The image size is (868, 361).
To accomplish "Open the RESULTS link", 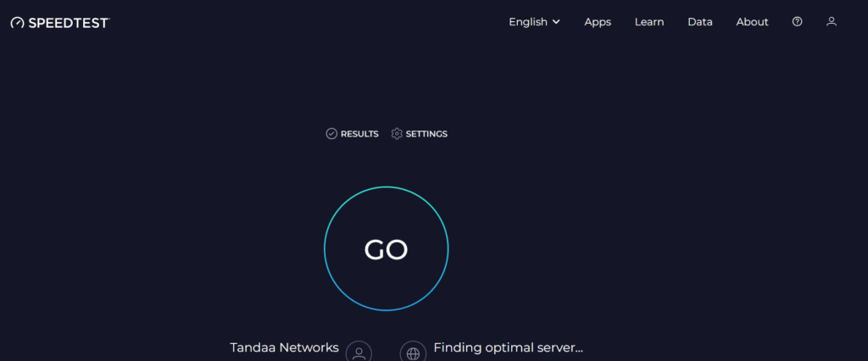I will (359, 134).
